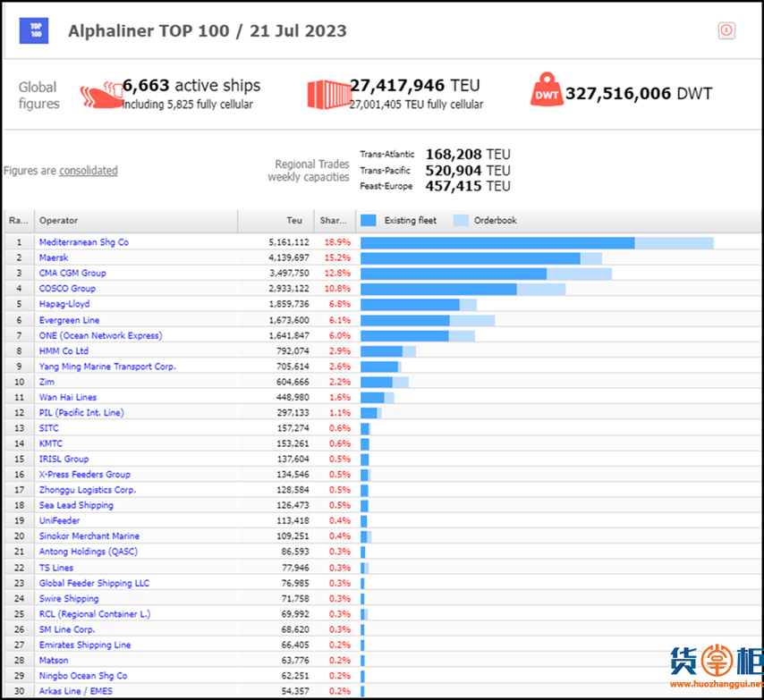Click the red DWT weight icon

point(547,89)
